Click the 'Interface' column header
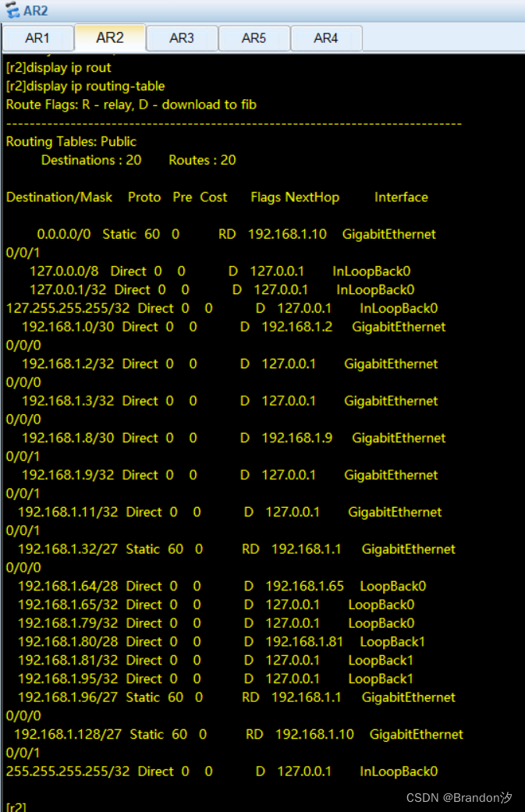Viewport: 525px width, 812px height. coord(401,197)
